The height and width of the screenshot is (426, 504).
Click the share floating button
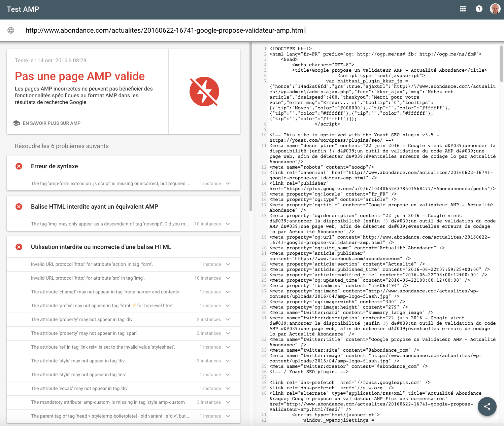487,406
